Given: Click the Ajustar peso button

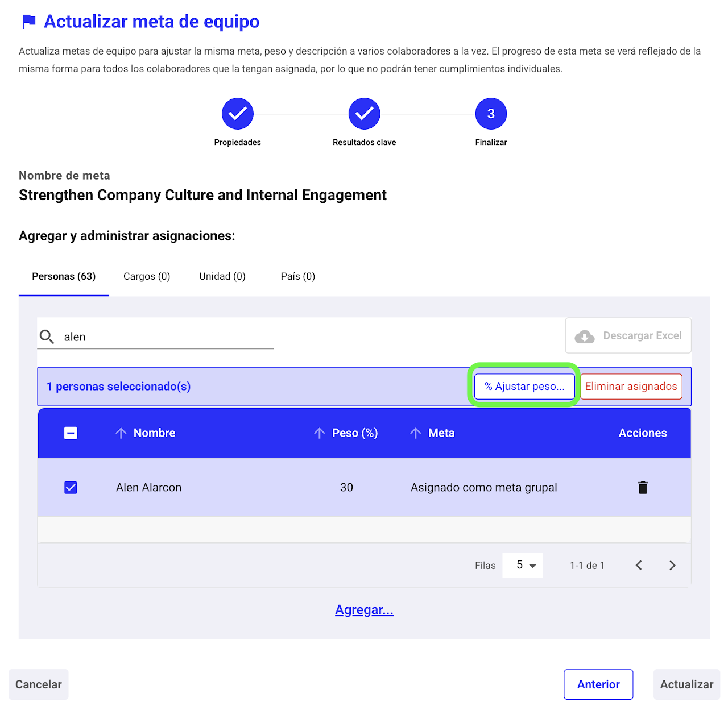Looking at the screenshot, I should 524,387.
